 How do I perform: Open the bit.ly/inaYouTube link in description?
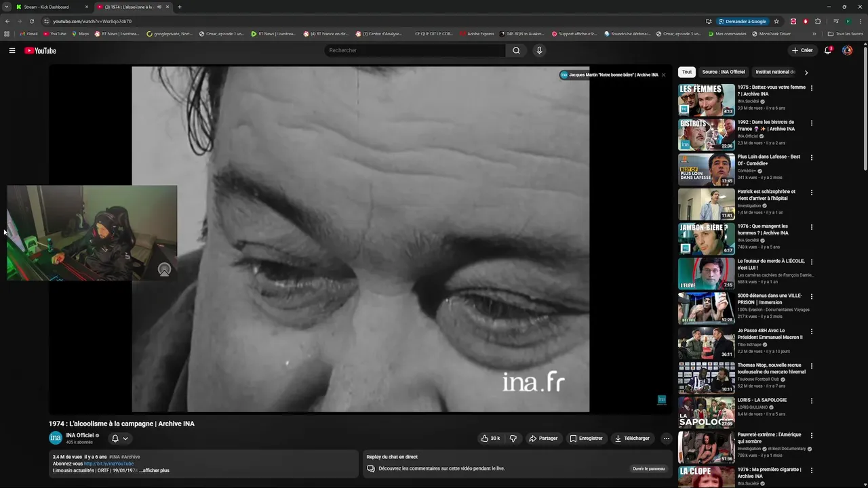tap(108, 464)
